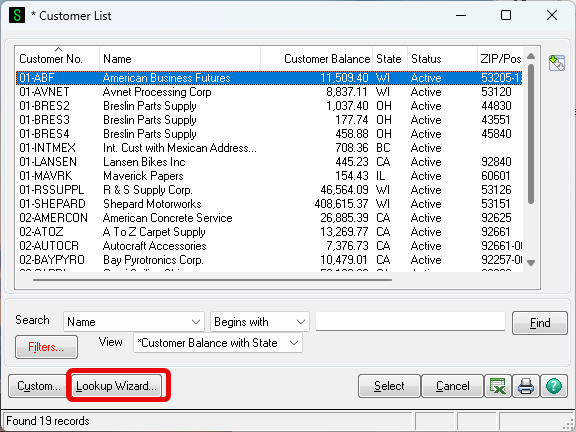Click the Sage application icon in title bar
The image size is (576, 432).
click(x=17, y=15)
